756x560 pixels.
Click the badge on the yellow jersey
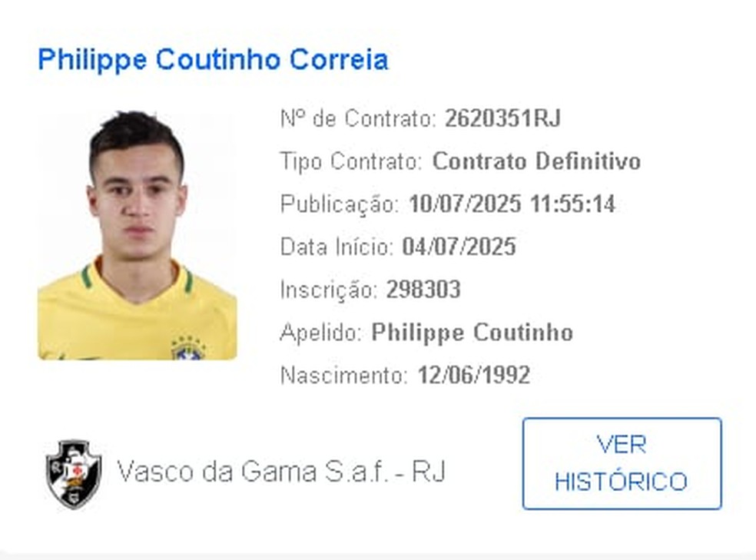187,348
